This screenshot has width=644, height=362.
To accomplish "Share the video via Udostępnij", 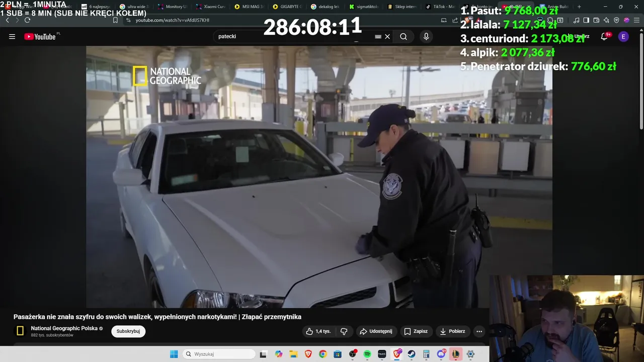I will (x=376, y=331).
